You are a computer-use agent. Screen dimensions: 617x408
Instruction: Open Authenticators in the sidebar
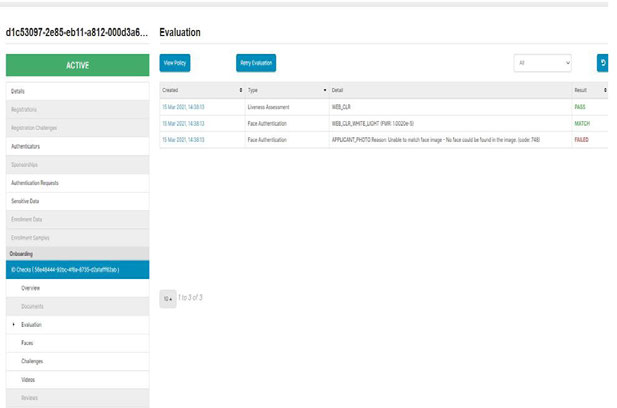pos(75,146)
